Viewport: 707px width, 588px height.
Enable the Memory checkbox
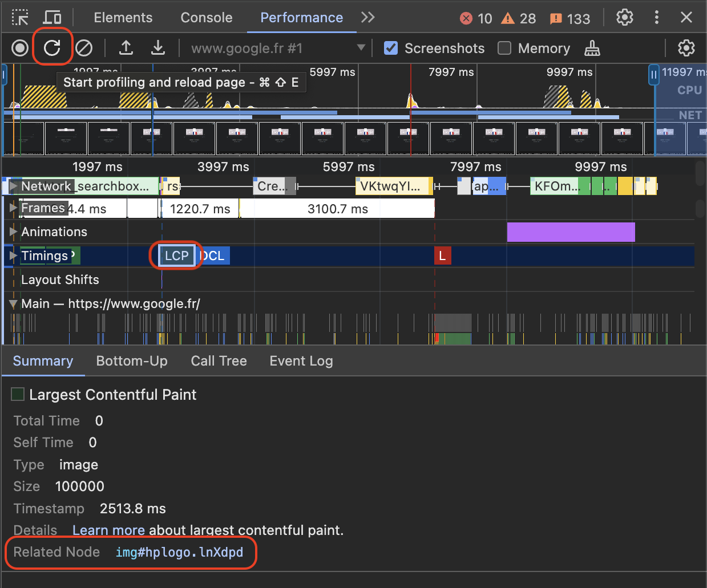pyautogui.click(x=504, y=48)
